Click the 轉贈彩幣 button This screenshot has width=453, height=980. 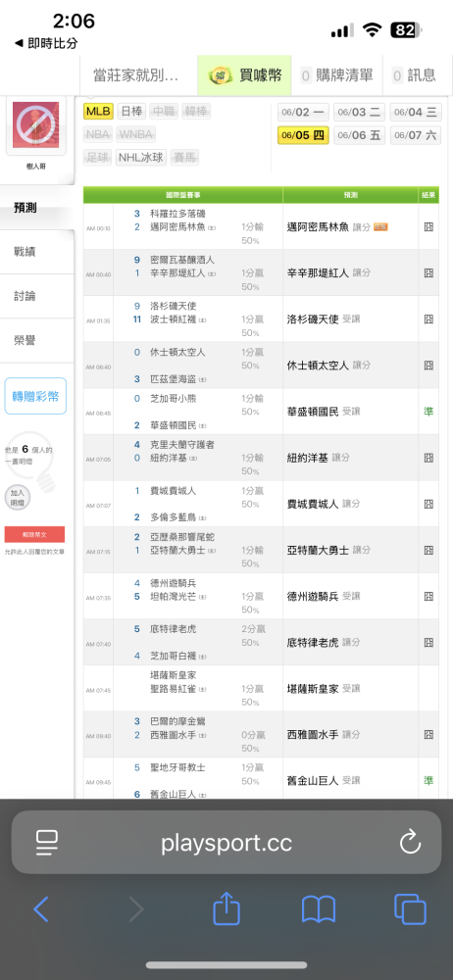(35, 396)
